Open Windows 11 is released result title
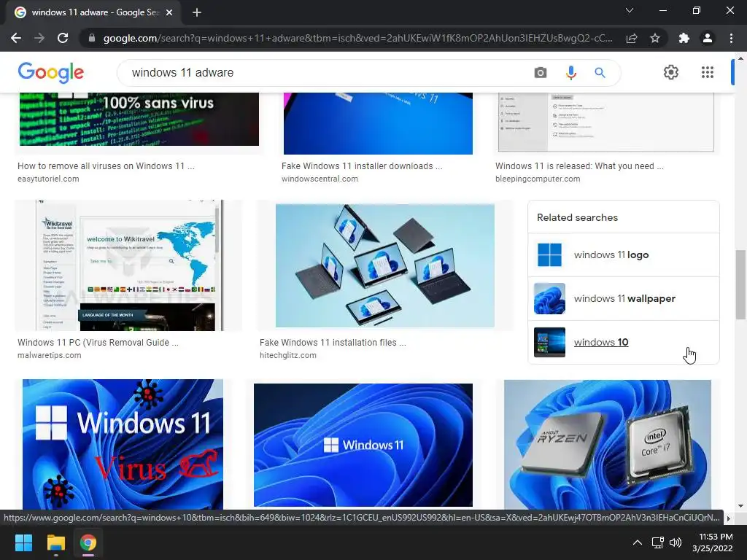The height and width of the screenshot is (560, 747). coord(579,166)
